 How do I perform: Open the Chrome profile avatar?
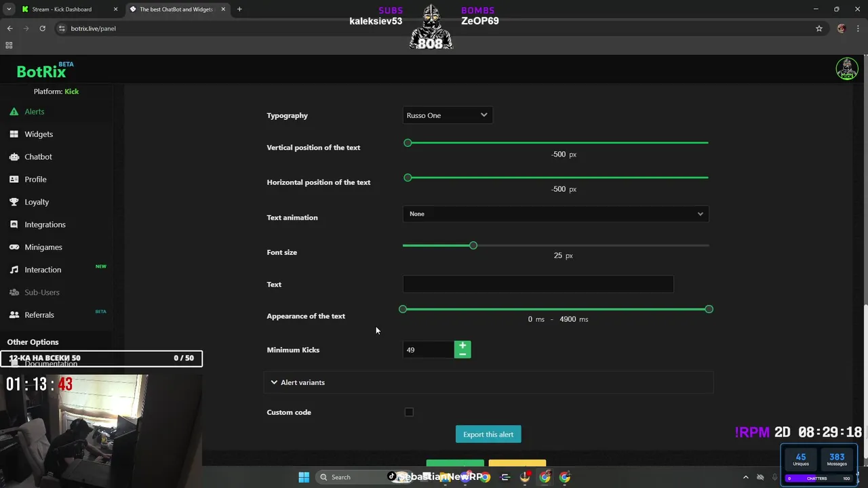(x=842, y=28)
